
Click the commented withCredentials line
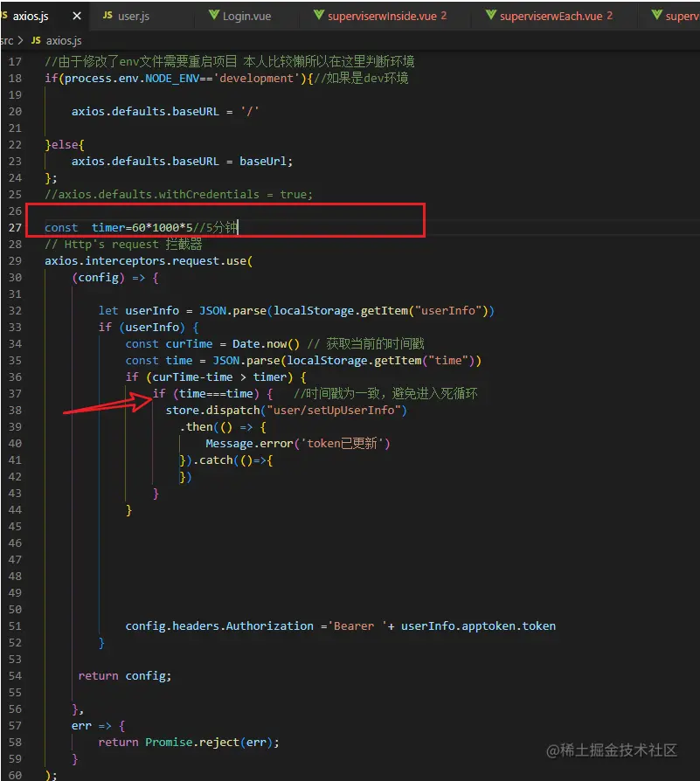[x=179, y=194]
